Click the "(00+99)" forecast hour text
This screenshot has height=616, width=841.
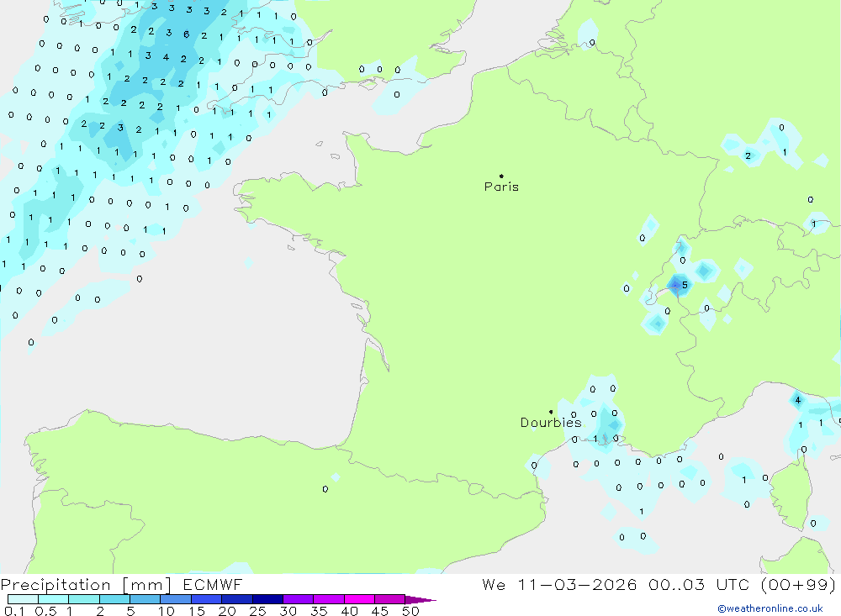(x=798, y=584)
